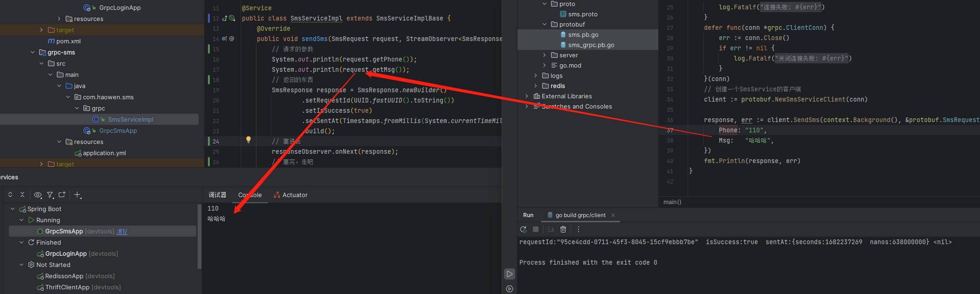980x294 pixels.
Task: Click the Spring bean gutter icon on line 12
Action: (x=232, y=18)
